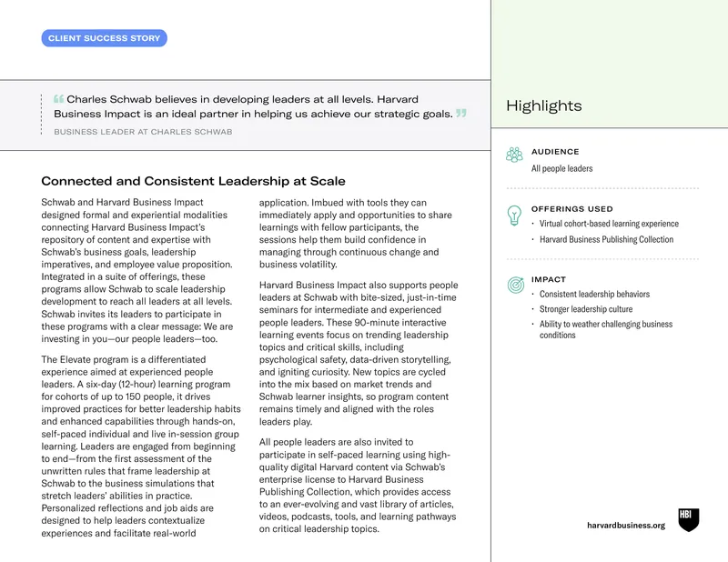This screenshot has width=728, height=562.
Task: Click the Impact target icon
Action: 515,285
